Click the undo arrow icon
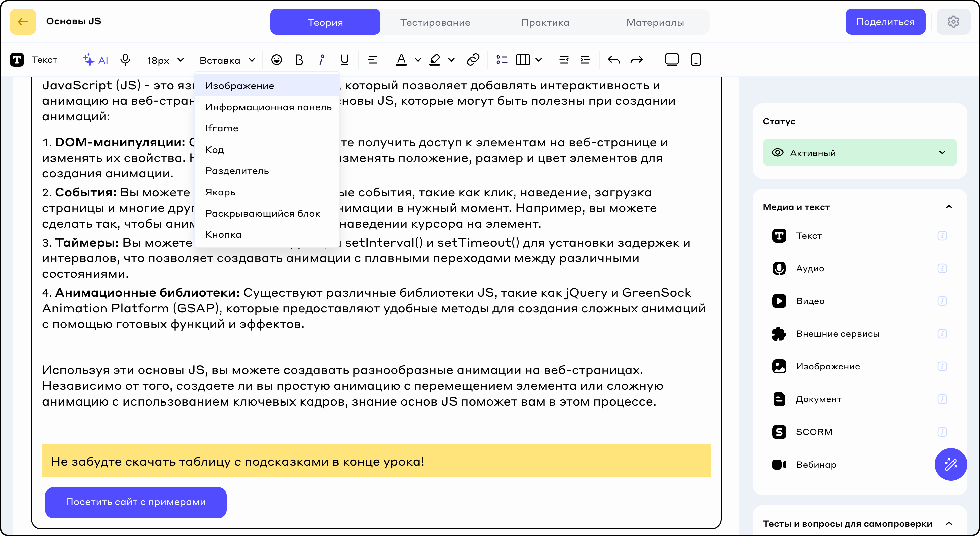This screenshot has width=980, height=536. [614, 60]
